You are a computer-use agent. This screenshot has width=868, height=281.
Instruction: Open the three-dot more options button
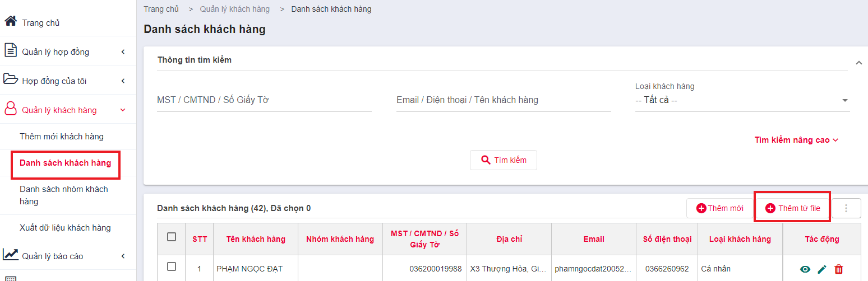846,208
